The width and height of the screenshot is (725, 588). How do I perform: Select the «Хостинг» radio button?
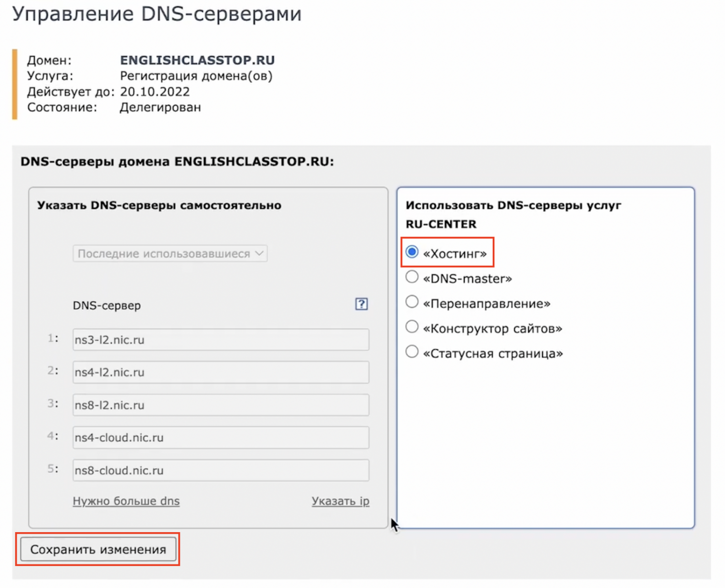(x=412, y=252)
